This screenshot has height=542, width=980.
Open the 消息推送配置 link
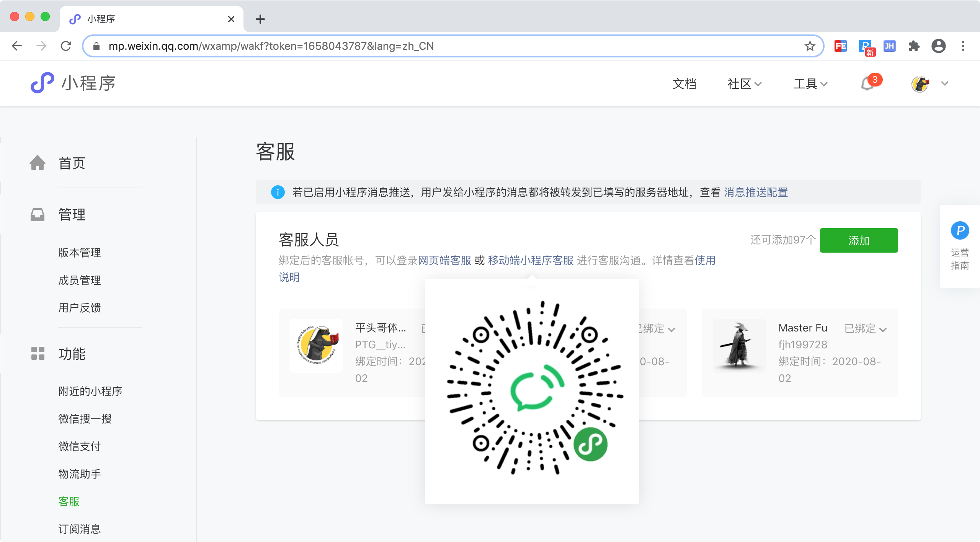(x=756, y=192)
